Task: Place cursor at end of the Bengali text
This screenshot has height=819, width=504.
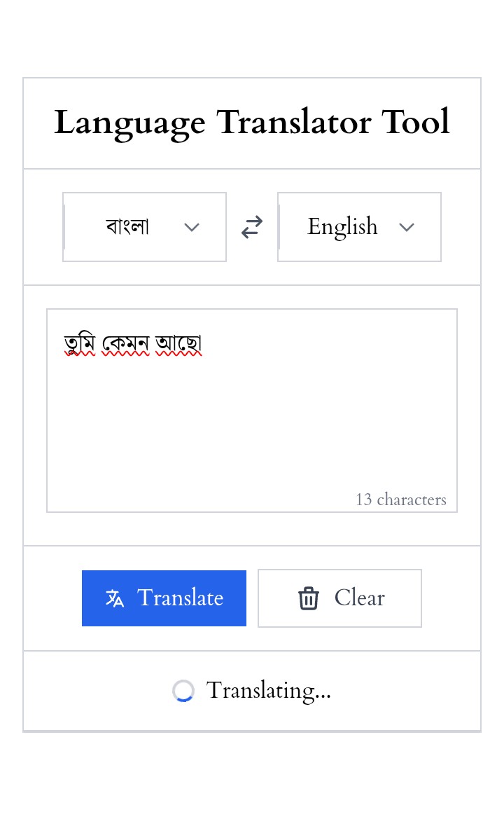Action: [203, 344]
